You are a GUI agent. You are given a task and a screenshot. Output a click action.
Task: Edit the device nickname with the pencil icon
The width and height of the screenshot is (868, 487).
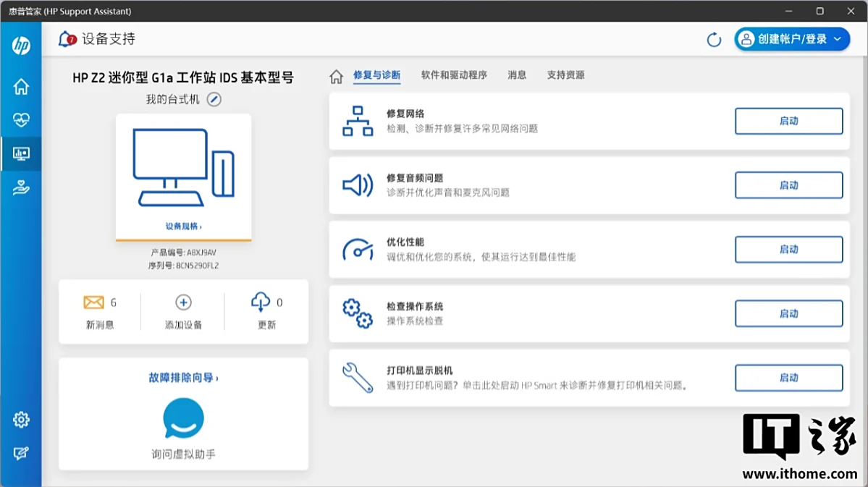(x=214, y=100)
